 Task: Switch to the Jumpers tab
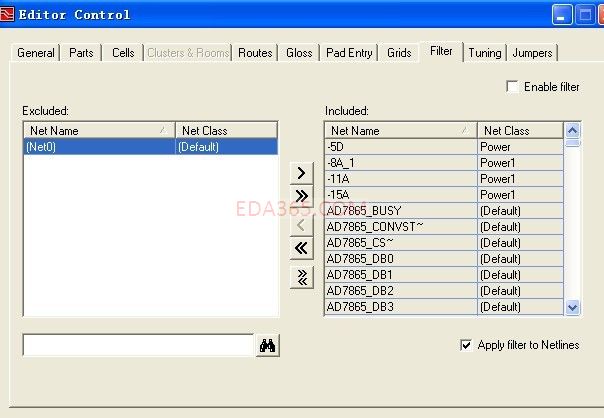[532, 53]
